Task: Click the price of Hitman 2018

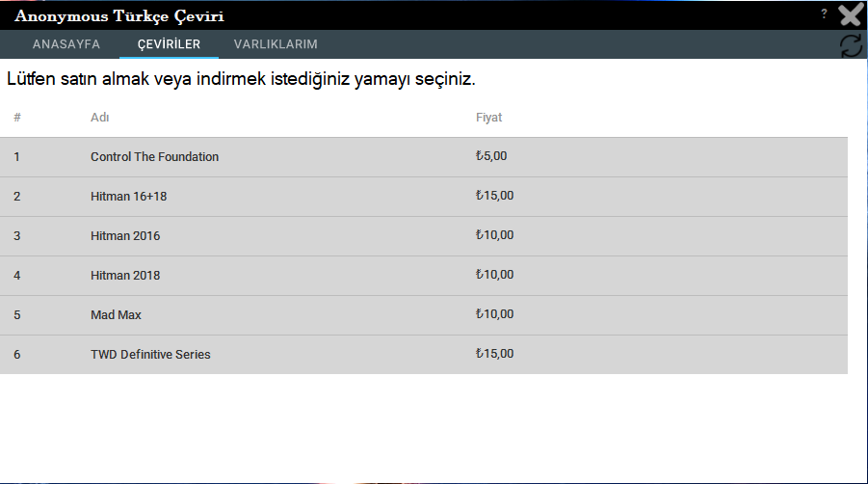Action: 494,275
